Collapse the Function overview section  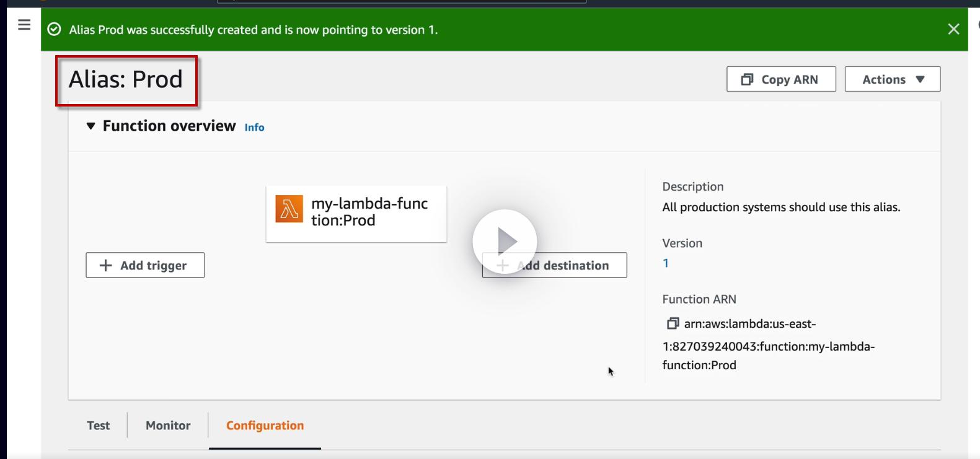(91, 126)
